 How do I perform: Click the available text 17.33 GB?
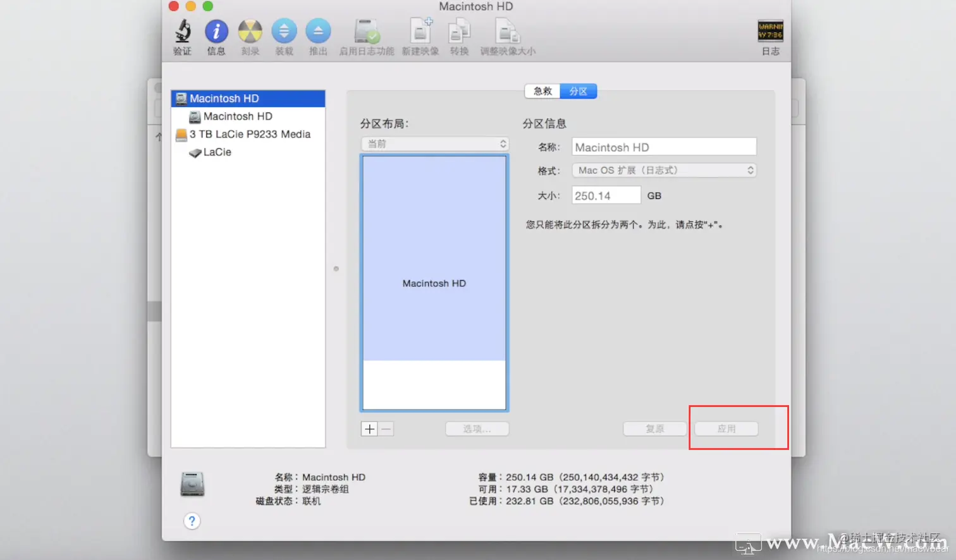coord(527,489)
